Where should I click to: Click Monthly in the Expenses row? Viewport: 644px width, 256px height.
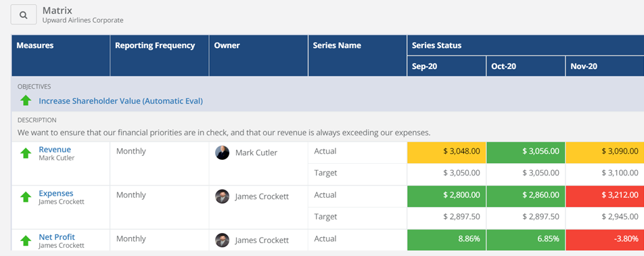(x=131, y=195)
